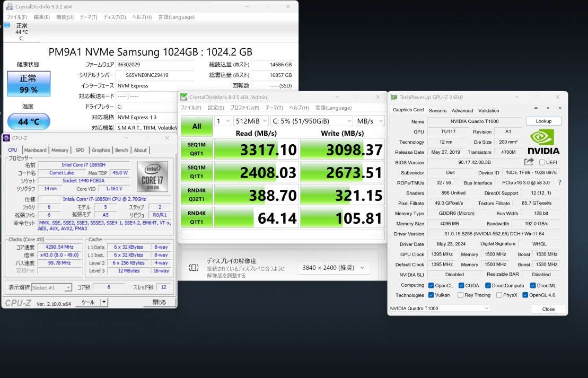Screen dimensions: 588x378
Task: Open the Advanced tab in GPU-Z
Action: (462, 111)
